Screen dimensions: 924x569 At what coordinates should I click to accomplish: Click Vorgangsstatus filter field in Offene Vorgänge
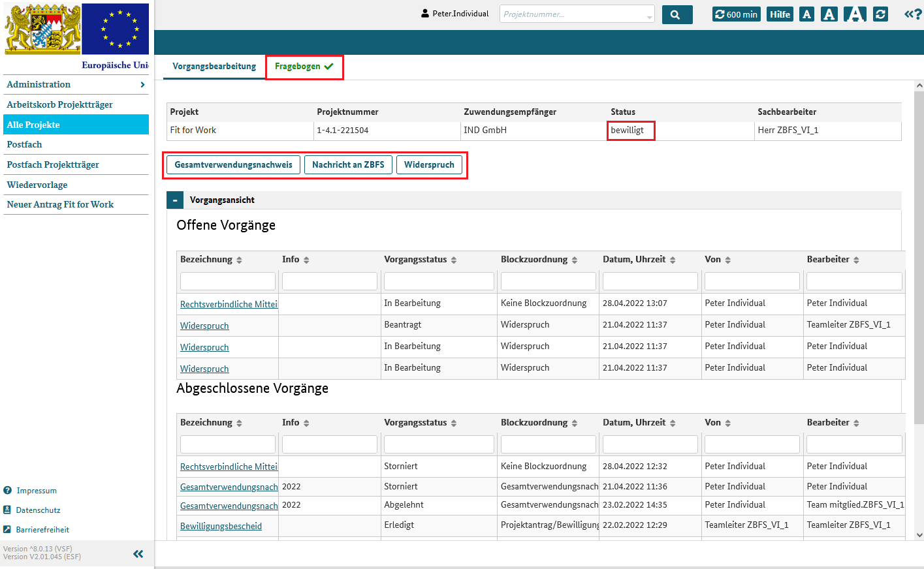pyautogui.click(x=439, y=281)
